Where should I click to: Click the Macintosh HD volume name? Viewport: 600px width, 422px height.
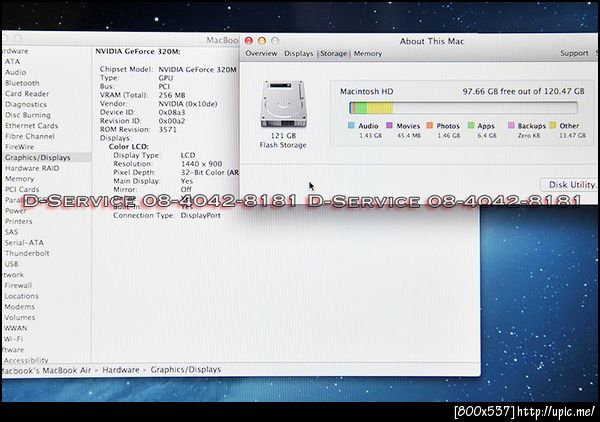coord(367,92)
